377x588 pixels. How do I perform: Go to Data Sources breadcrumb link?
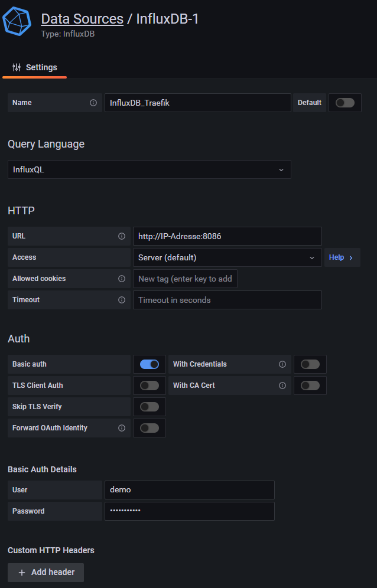[82, 19]
